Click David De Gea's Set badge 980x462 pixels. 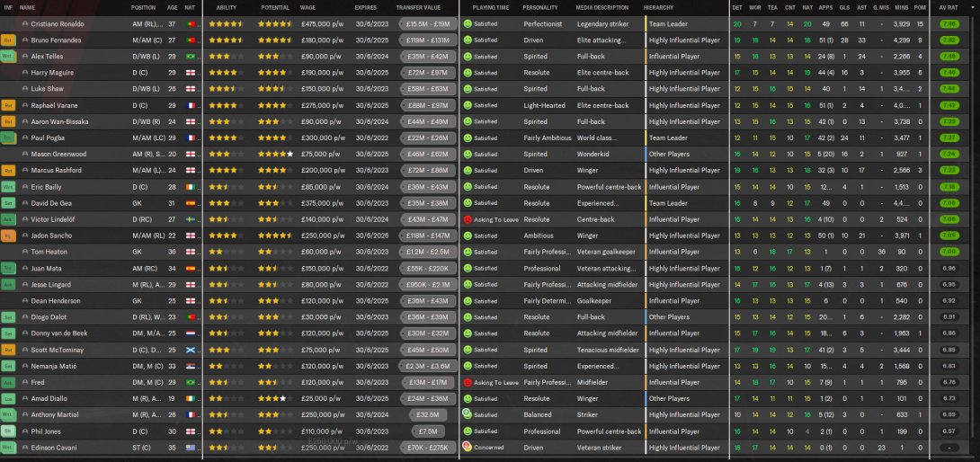point(8,203)
